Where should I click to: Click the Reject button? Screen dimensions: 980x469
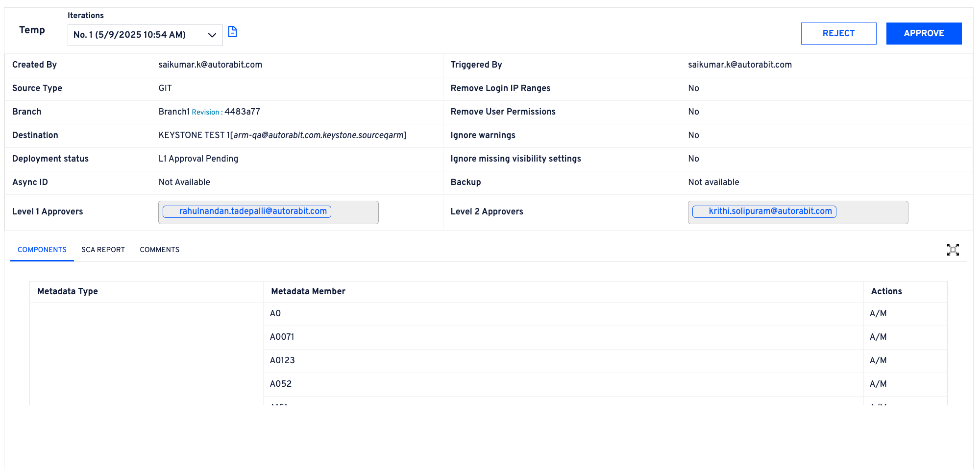point(838,33)
